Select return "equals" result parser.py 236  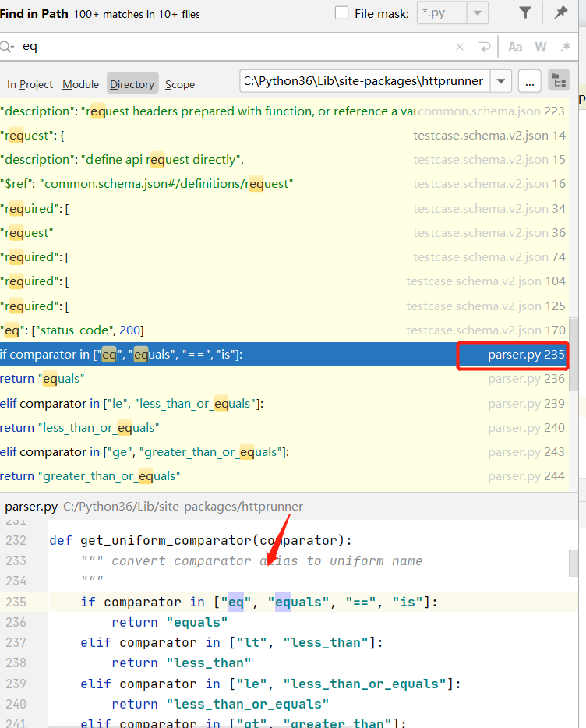(x=284, y=379)
